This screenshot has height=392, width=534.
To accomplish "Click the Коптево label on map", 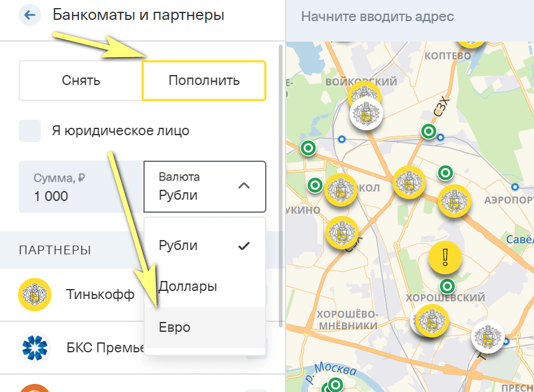I will tap(448, 55).
